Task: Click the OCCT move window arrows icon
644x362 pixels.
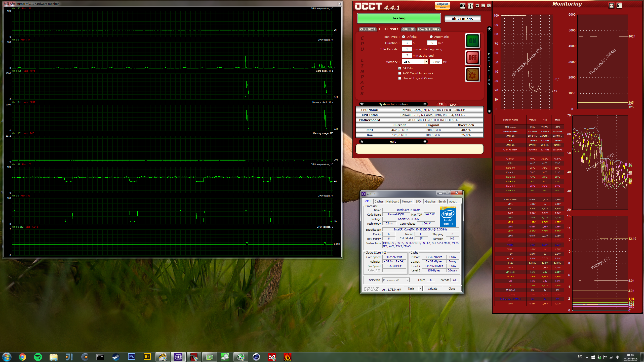Action: 470,6
